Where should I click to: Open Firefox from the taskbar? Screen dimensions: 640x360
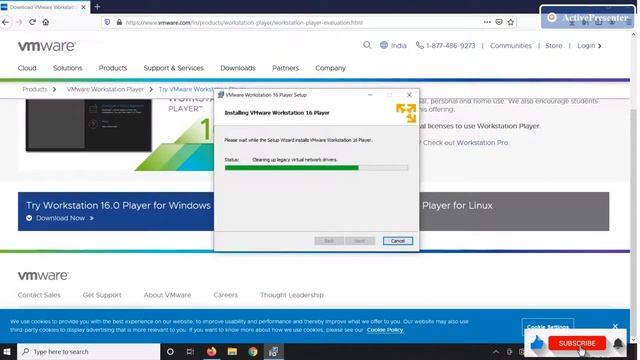click(x=211, y=351)
